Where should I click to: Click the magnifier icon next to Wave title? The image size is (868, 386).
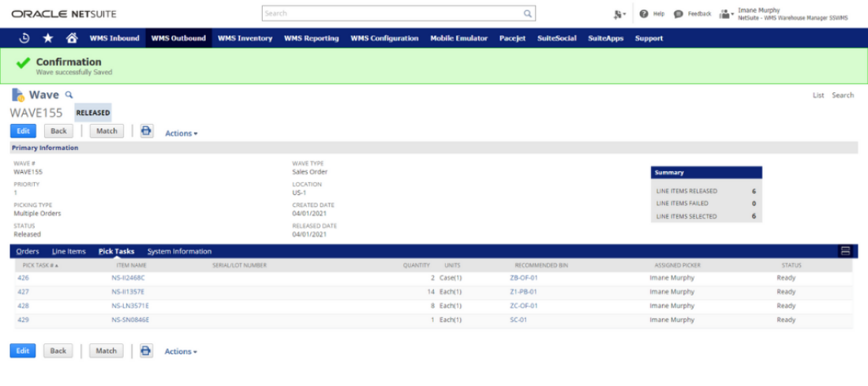(69, 95)
